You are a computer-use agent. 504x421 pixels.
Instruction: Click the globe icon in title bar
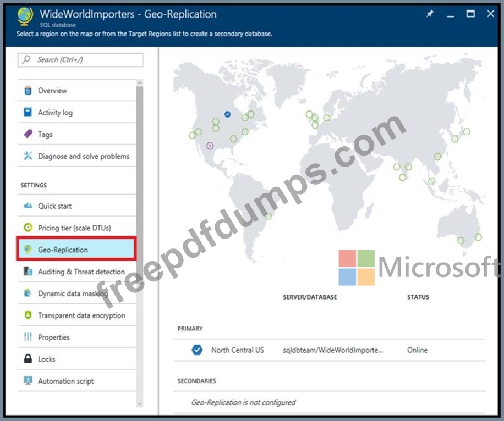[x=25, y=16]
